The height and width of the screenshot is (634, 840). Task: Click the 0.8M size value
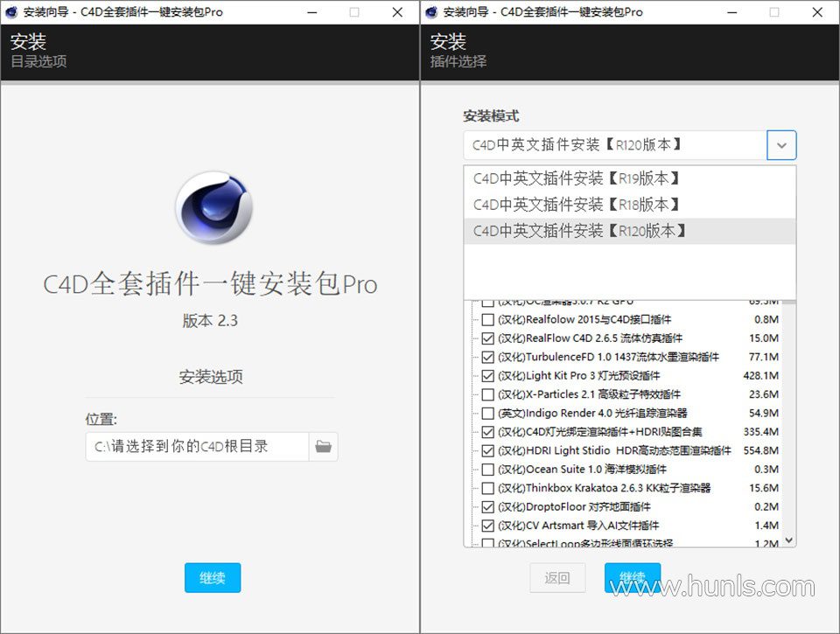(x=766, y=320)
